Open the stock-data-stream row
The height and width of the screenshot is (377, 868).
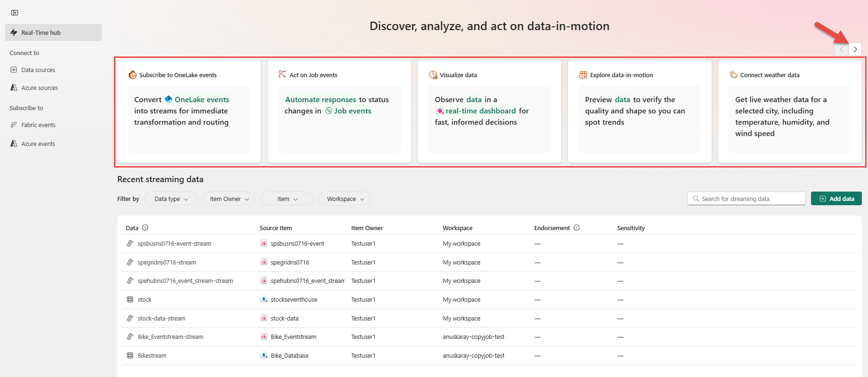point(162,319)
